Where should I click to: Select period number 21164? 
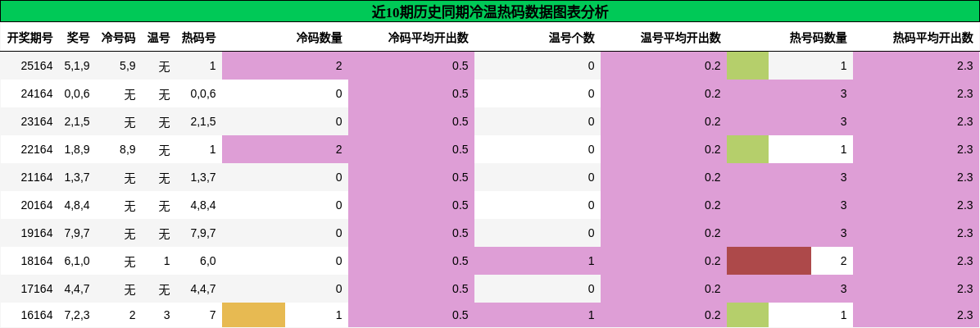pyautogui.click(x=37, y=177)
